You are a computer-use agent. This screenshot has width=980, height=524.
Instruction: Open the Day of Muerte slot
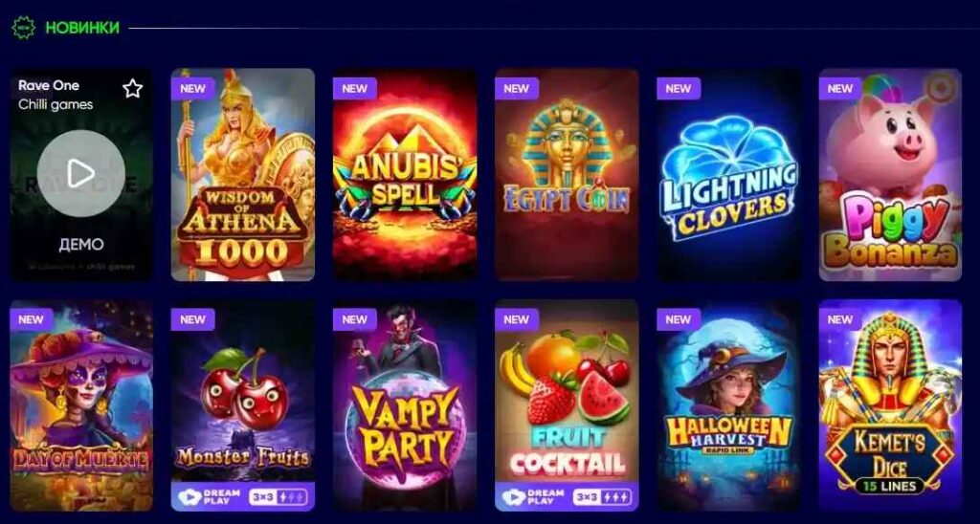point(81,405)
